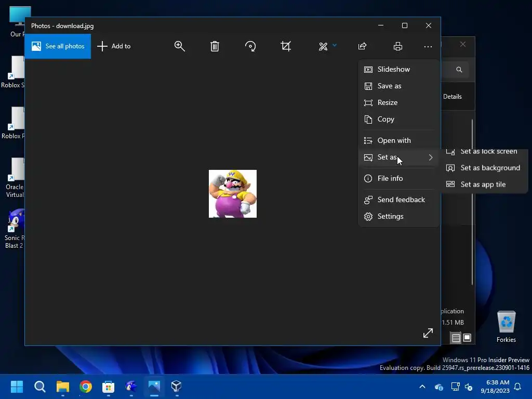This screenshot has height=399, width=532.
Task: Select Open with in the menu
Action: point(398,140)
